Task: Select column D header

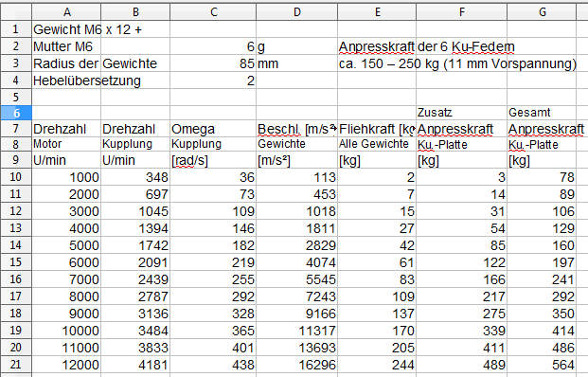Action: 296,12
